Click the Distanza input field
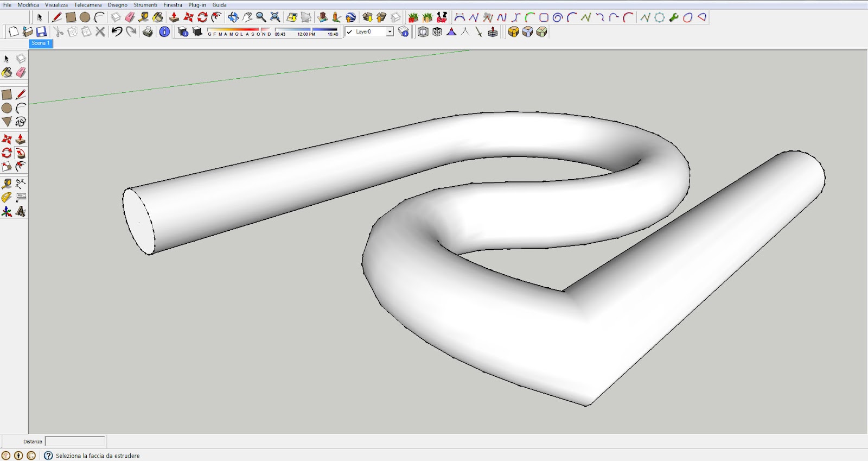The height and width of the screenshot is (461, 868). point(75,441)
